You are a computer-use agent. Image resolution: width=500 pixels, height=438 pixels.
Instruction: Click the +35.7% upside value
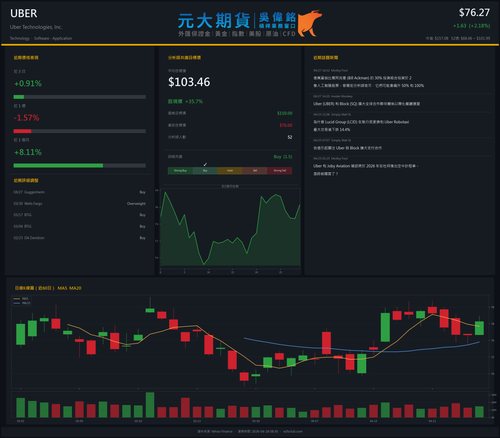point(194,101)
